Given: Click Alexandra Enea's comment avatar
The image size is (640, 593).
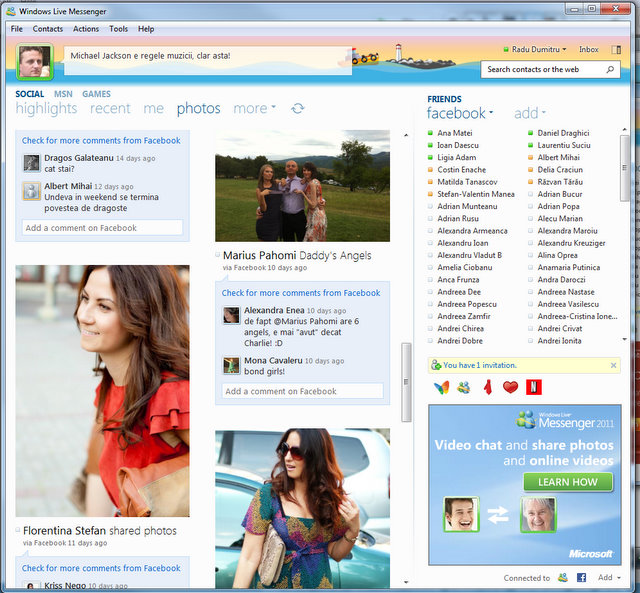Looking at the screenshot, I should pos(231,315).
